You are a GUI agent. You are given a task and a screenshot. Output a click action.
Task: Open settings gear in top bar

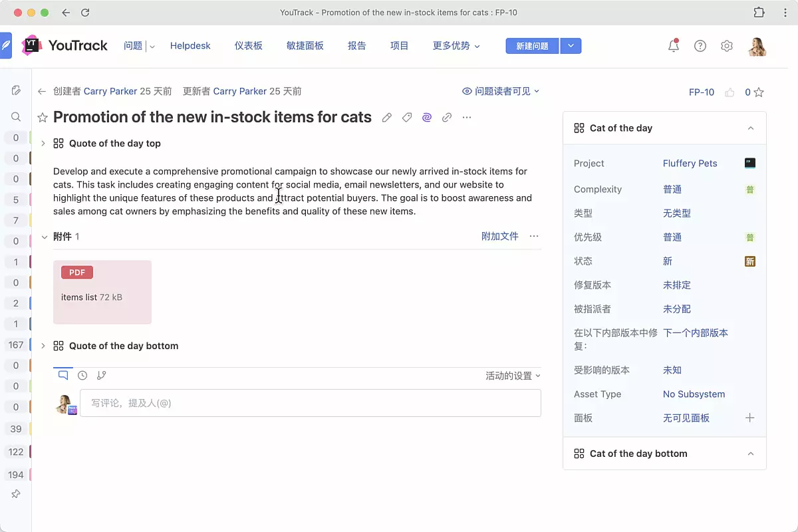(727, 46)
